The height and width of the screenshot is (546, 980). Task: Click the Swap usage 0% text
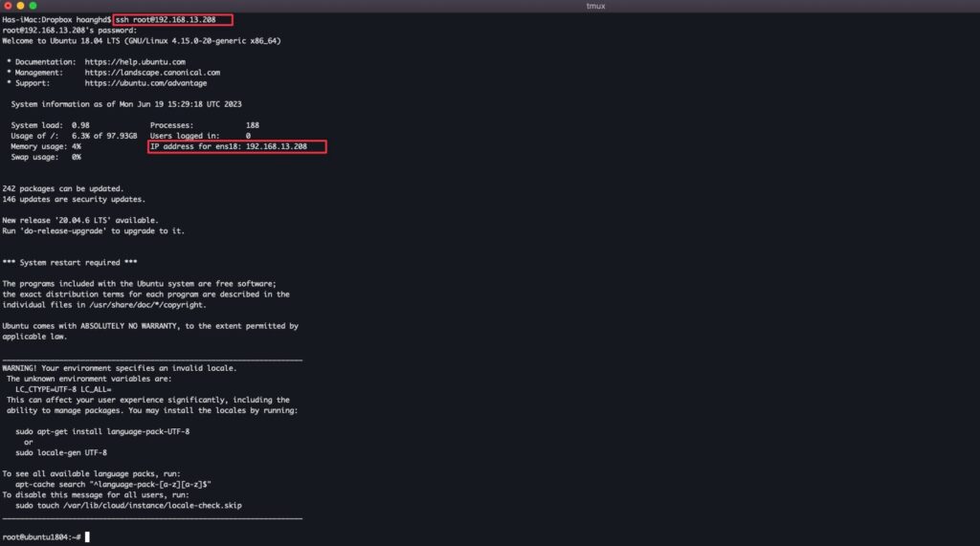point(46,158)
